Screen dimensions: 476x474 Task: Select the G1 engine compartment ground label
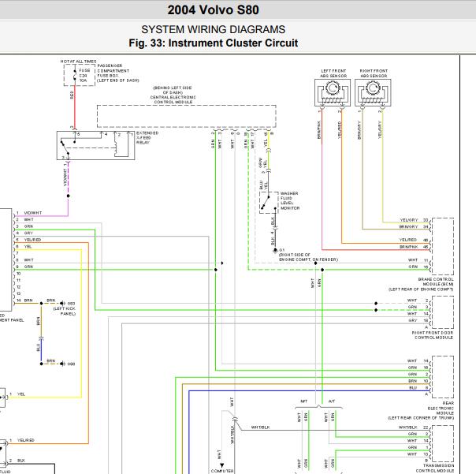coord(307,255)
